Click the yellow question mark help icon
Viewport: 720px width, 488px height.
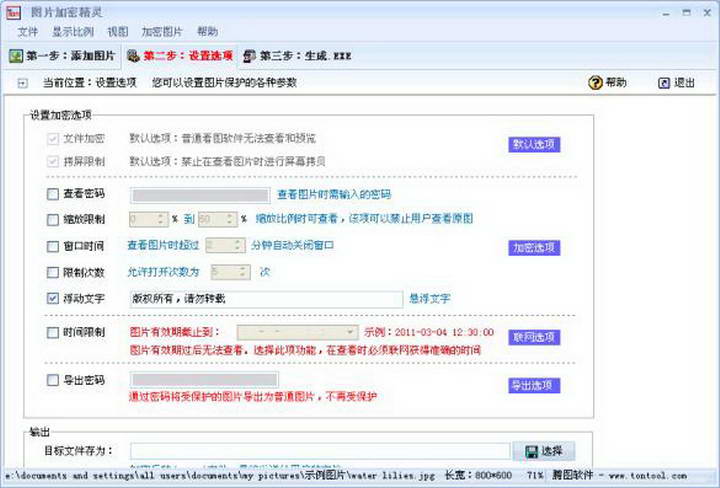tap(595, 83)
